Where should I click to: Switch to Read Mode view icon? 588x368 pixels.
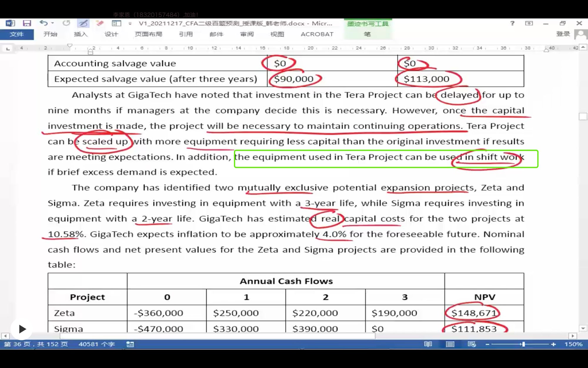428,344
